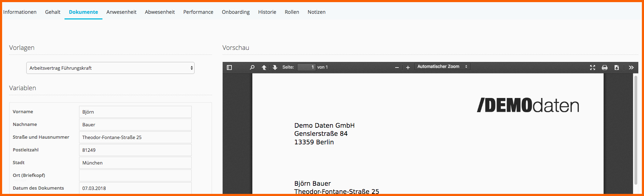Open the PDF search magnifier
This screenshot has width=644, height=196.
252,67
